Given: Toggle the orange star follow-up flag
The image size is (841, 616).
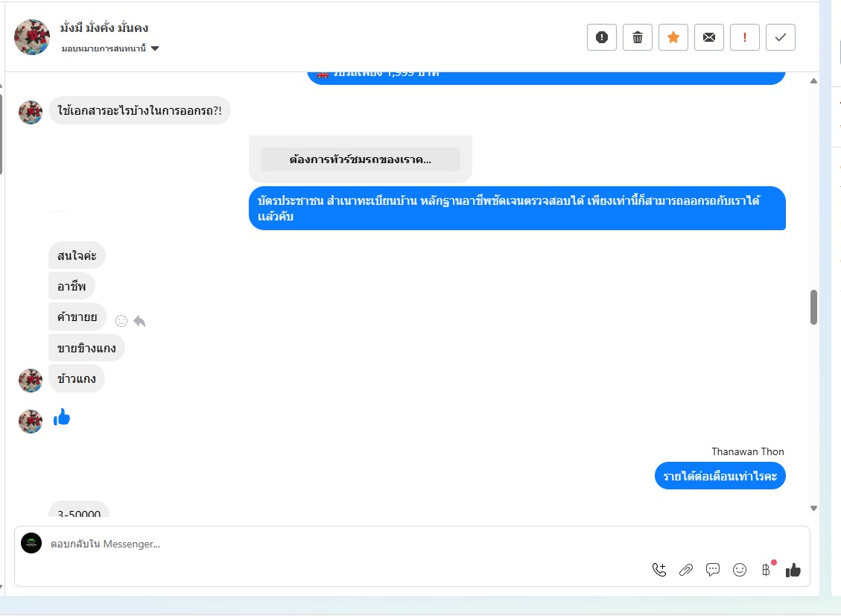Looking at the screenshot, I should (x=673, y=37).
